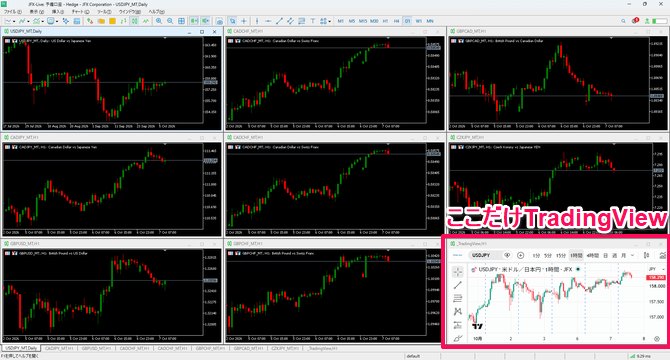Expand the profiles dropdown arrow
The image size is (670, 360).
[x=57, y=21]
